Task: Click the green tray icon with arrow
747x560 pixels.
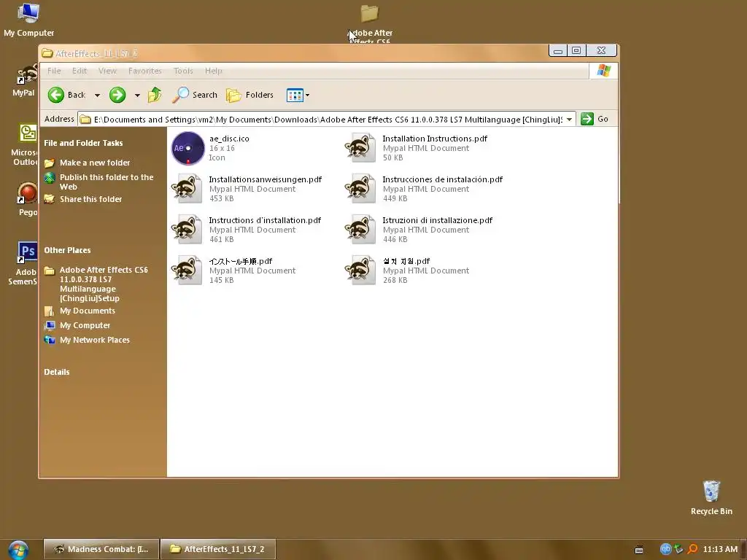Action: pyautogui.click(x=679, y=549)
